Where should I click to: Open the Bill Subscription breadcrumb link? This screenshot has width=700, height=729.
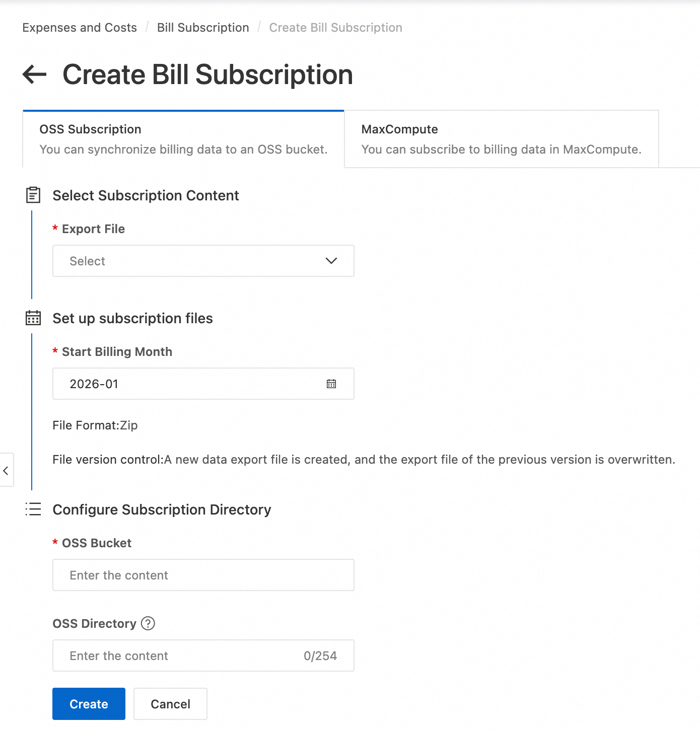click(203, 28)
